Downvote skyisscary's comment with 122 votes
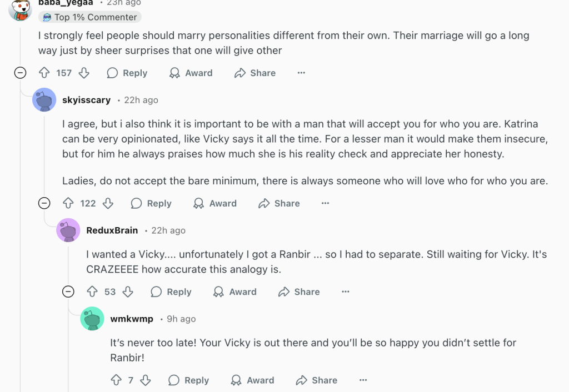 point(108,203)
